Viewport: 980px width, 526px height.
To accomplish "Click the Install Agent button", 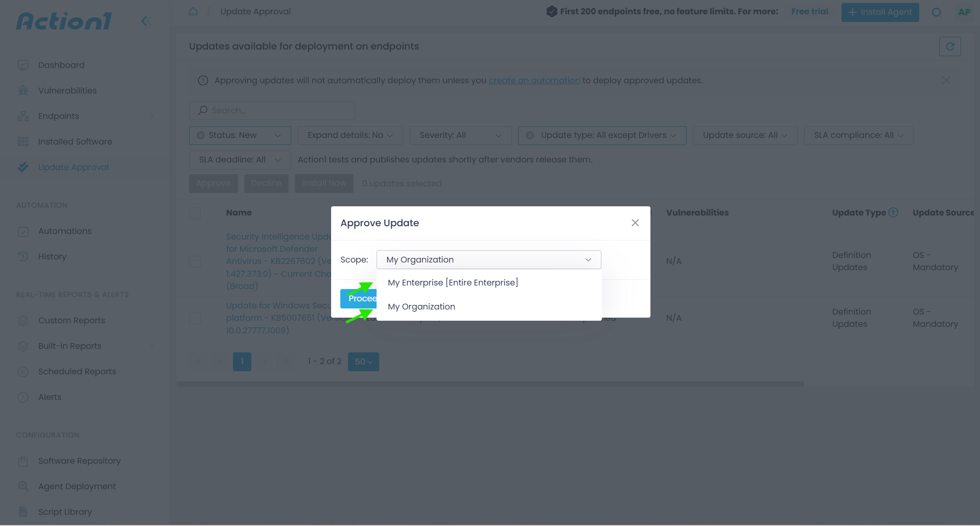I will 880,12.
